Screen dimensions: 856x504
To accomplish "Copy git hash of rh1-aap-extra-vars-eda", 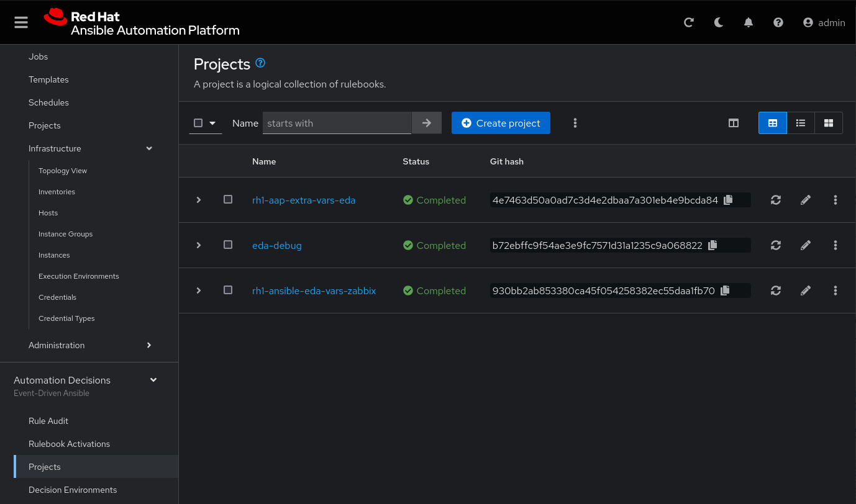I will coord(729,200).
